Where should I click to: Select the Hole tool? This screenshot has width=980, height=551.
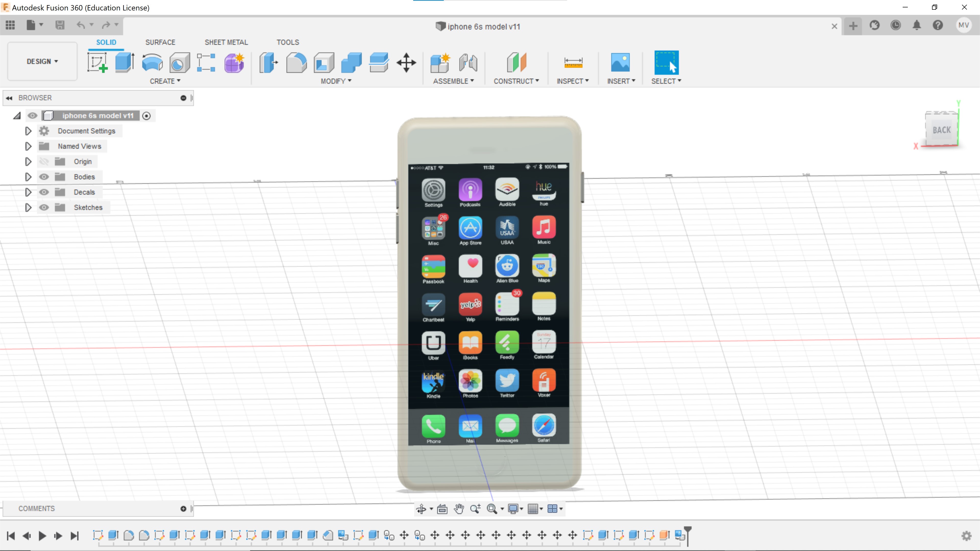pyautogui.click(x=180, y=62)
